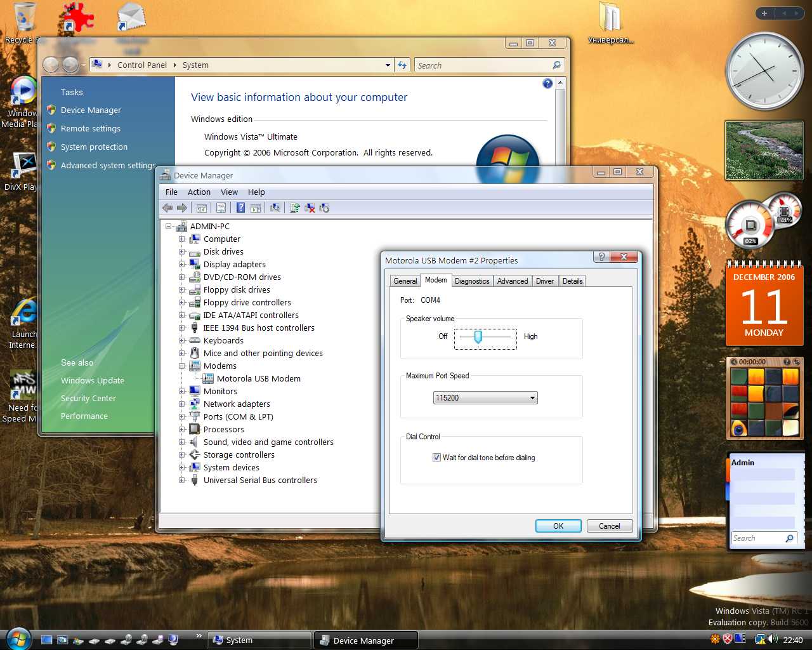The image size is (812, 650).
Task: Click Performance link under See also
Action: 84,416
